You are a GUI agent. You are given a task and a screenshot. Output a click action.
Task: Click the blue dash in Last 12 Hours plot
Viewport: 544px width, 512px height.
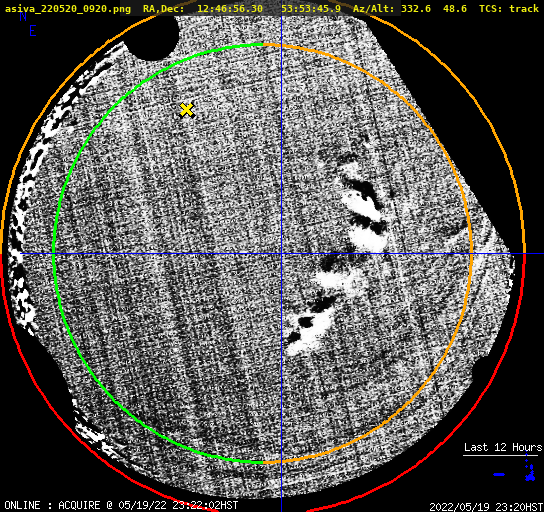pos(499,474)
